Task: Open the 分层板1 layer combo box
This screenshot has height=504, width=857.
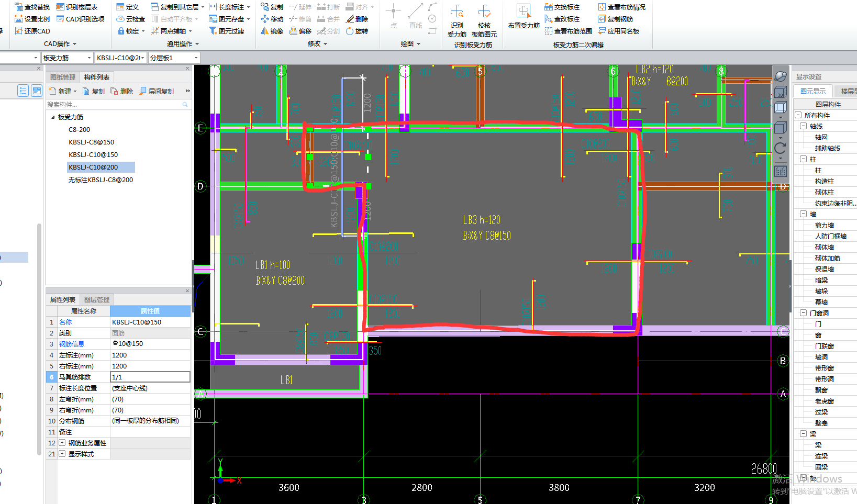Action: click(x=174, y=58)
